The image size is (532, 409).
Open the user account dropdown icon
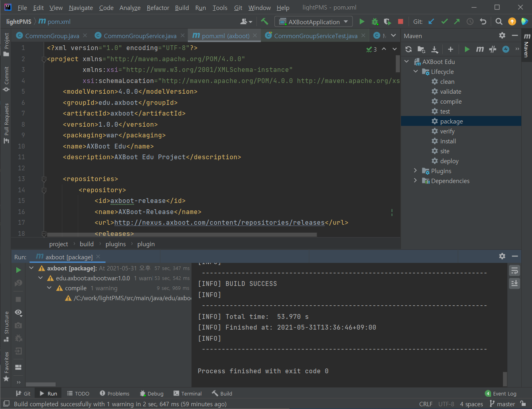click(246, 21)
